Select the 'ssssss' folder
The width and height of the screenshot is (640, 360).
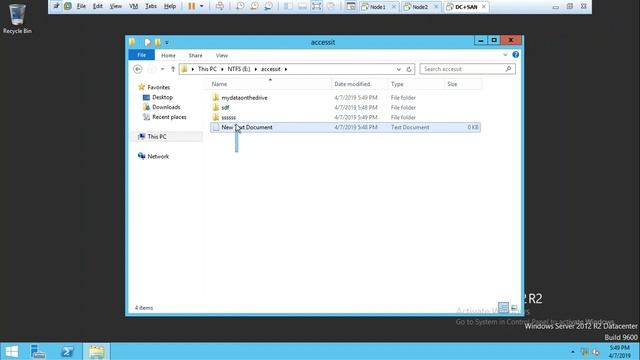[229, 117]
